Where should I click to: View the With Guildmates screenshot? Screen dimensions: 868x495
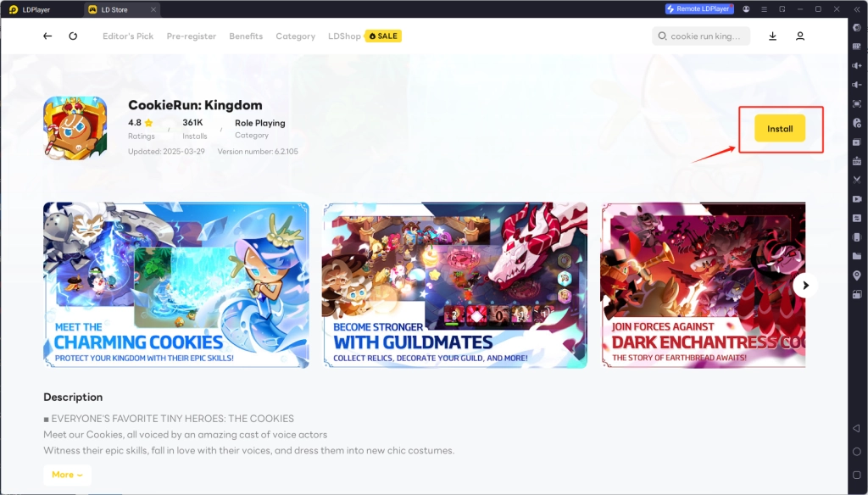point(455,285)
